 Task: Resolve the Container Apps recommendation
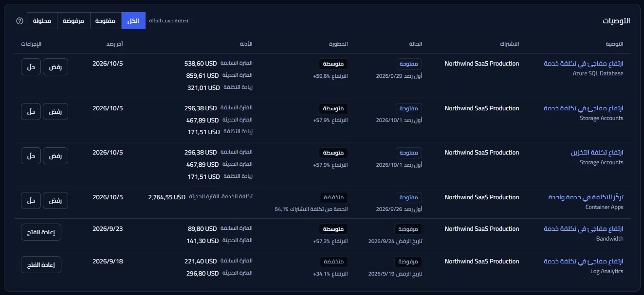pyautogui.click(x=31, y=200)
